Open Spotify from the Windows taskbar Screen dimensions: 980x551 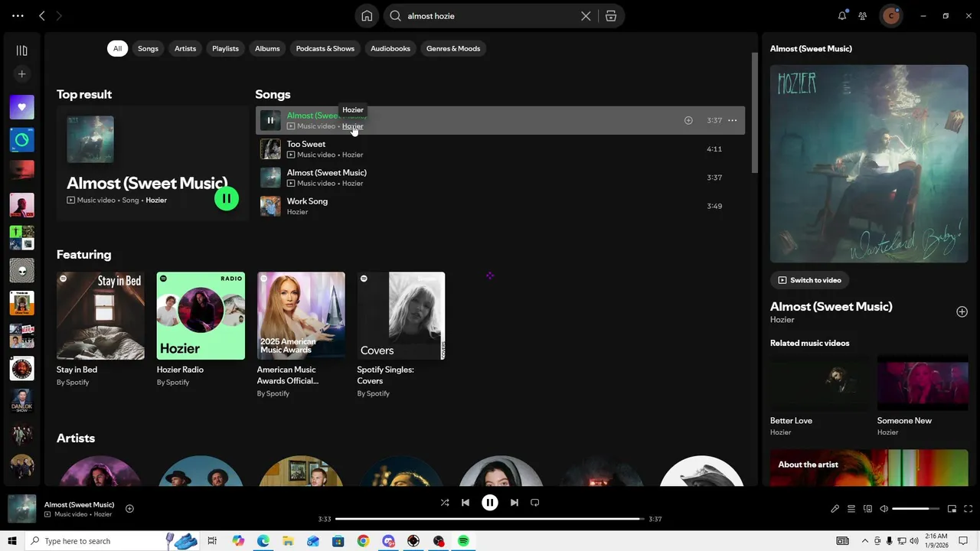coord(463,541)
